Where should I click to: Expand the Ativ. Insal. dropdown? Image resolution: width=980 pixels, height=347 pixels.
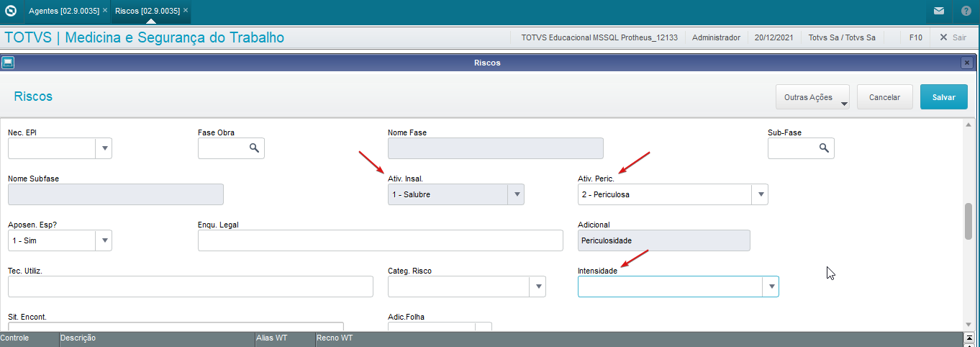tap(516, 194)
